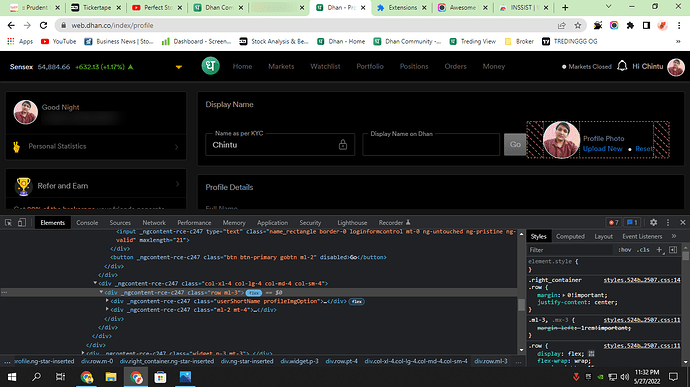The width and height of the screenshot is (690, 387).
Task: Toggle the :hov element state panel
Action: pyautogui.click(x=624, y=250)
